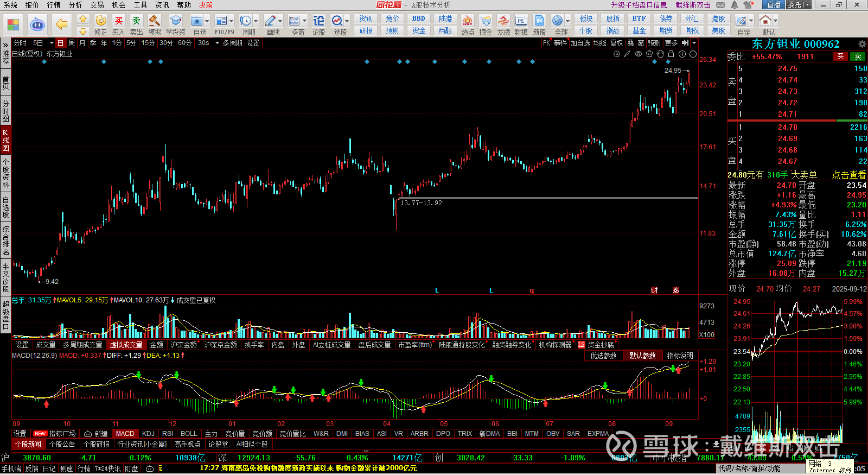Click the 直播 button in the title bar
Viewport: 868px width, 475px height.
pyautogui.click(x=774, y=5)
